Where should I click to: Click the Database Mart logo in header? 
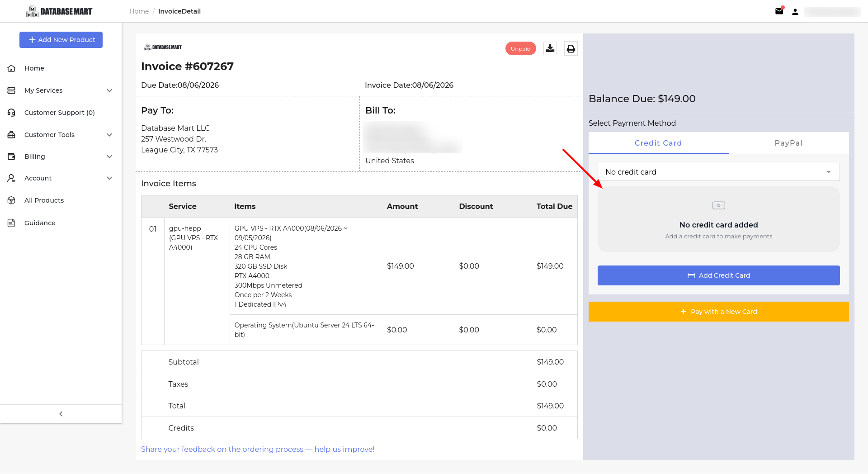(x=59, y=11)
